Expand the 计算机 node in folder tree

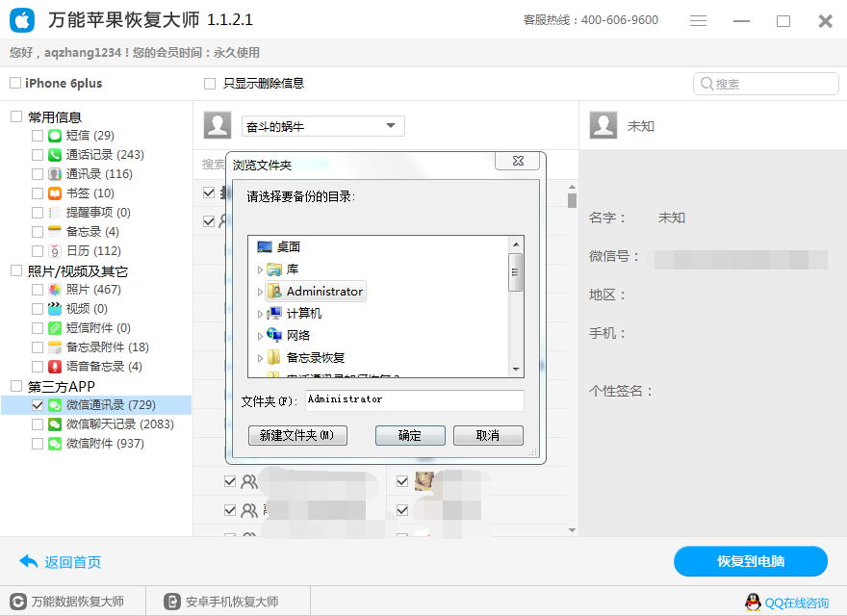click(x=260, y=314)
